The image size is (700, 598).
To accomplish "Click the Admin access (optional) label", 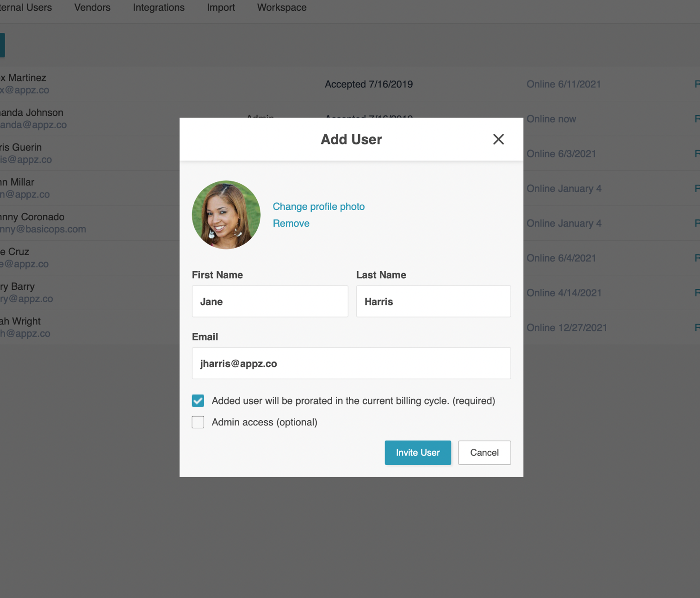I will (x=265, y=422).
